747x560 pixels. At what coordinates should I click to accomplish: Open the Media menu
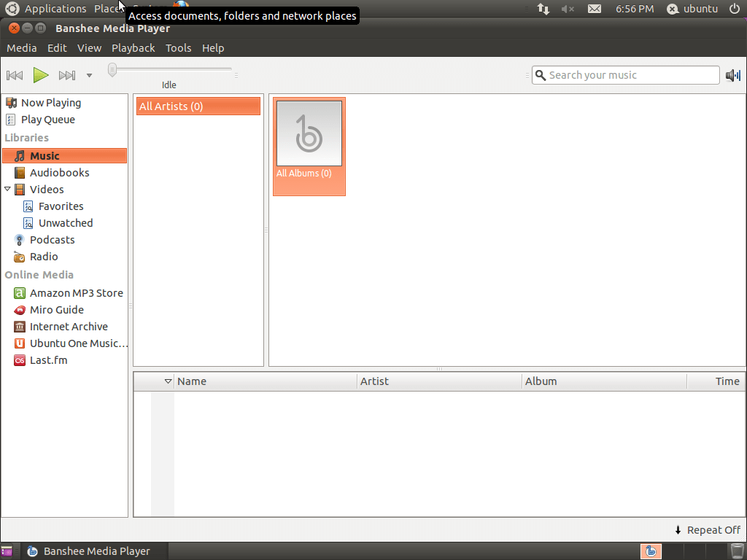pos(21,48)
